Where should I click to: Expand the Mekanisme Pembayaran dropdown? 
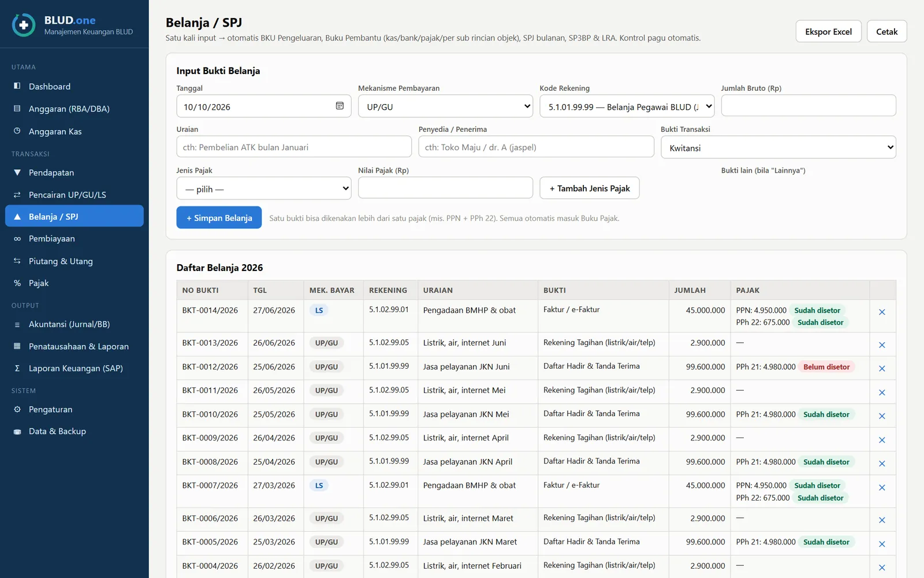tap(445, 106)
